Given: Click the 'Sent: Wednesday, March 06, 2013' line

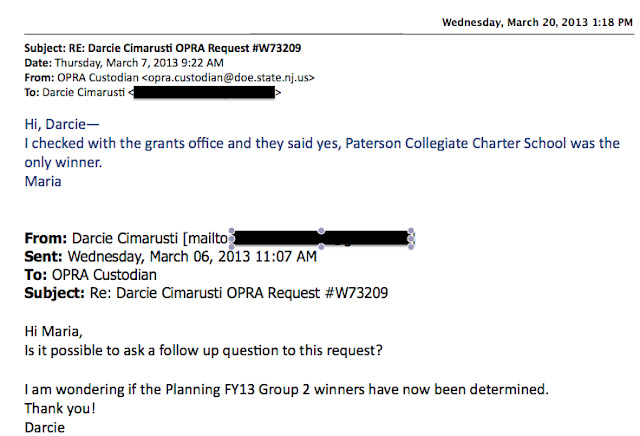Looking at the screenshot, I should click(x=171, y=256).
